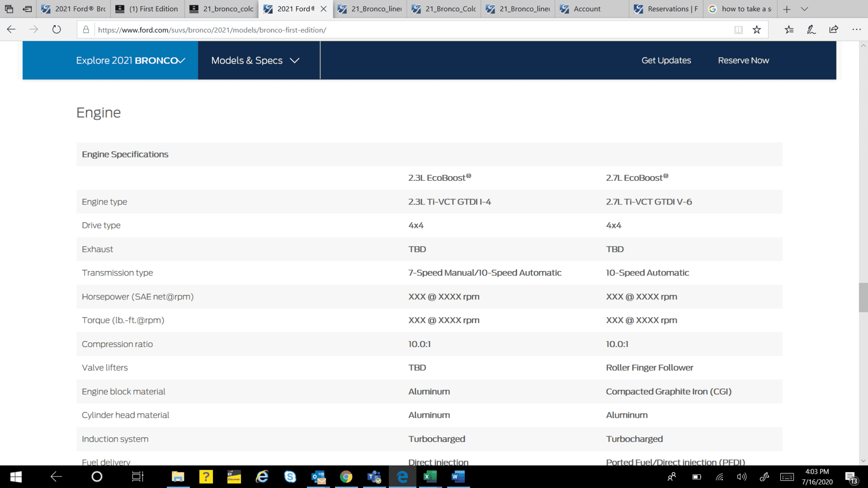Open Word from taskbar
Screen dimensions: 868x488
click(x=458, y=477)
